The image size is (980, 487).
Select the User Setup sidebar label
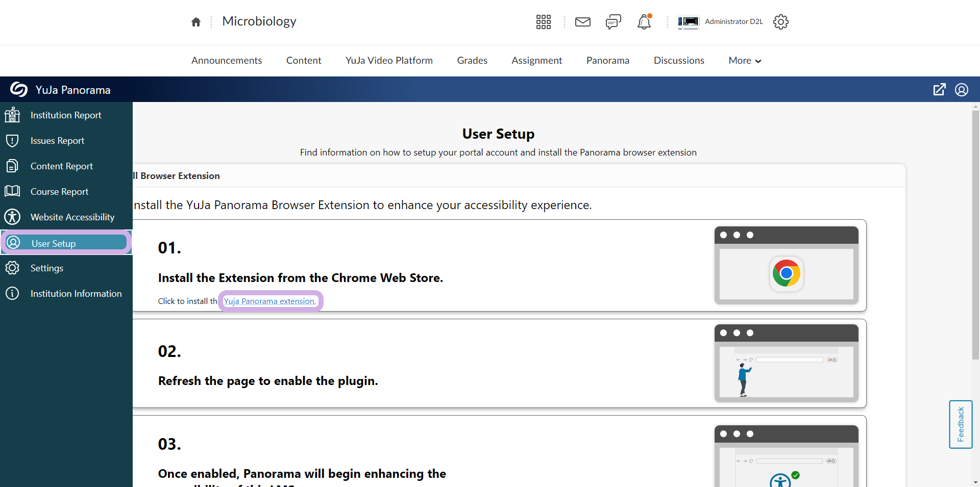click(54, 244)
